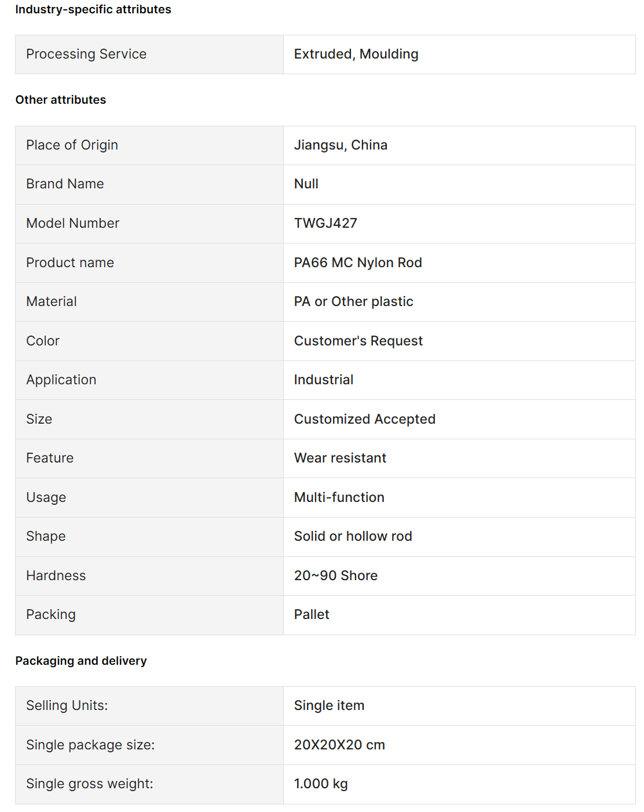Click the PA66 MC Nylon Rod value

[358, 263]
